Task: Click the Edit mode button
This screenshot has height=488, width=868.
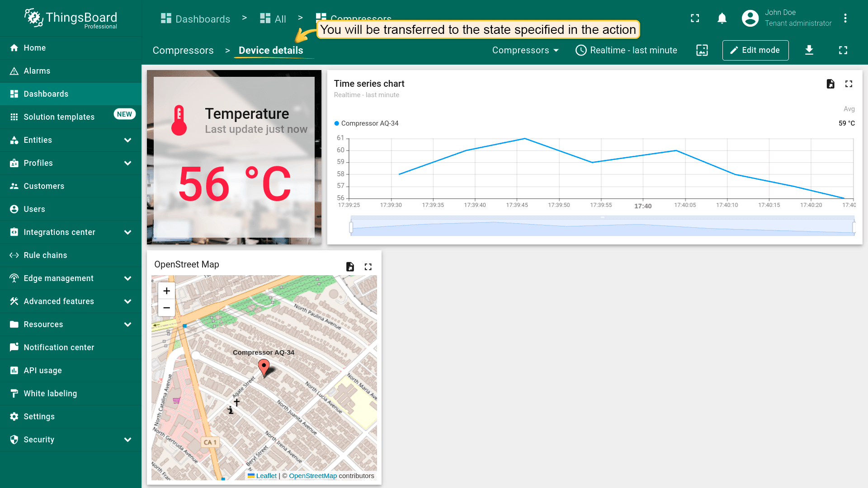Action: [755, 50]
